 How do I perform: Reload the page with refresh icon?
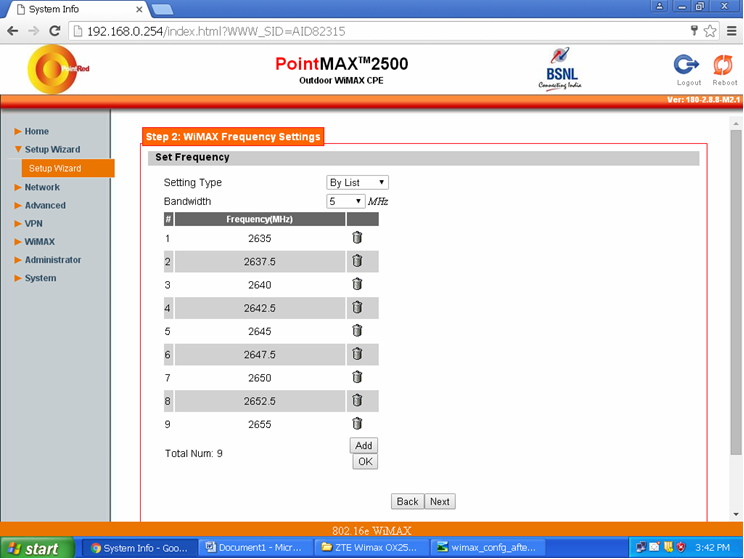(55, 31)
